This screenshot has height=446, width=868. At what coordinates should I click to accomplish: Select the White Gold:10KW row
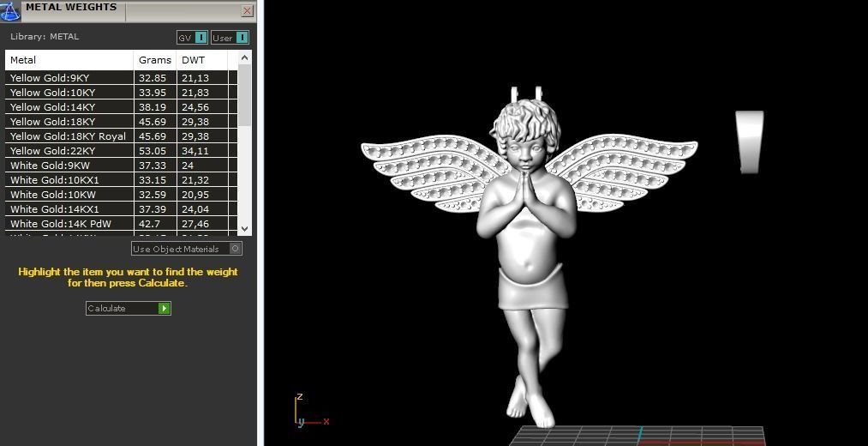pyautogui.click(x=121, y=195)
